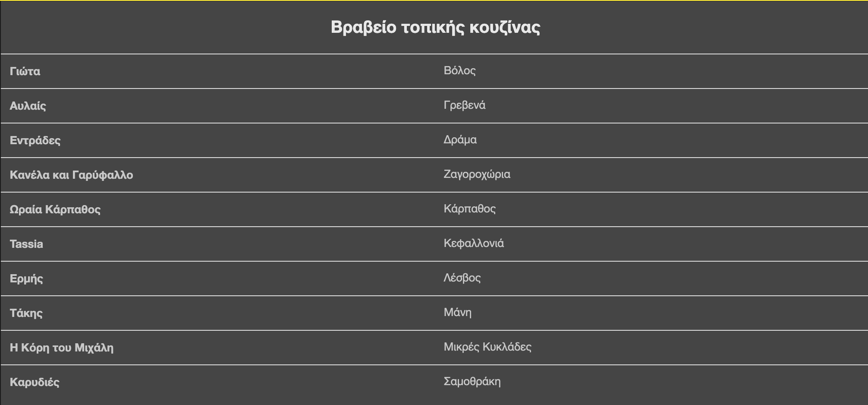Click the Γρεβενά location cell

pyautogui.click(x=464, y=105)
